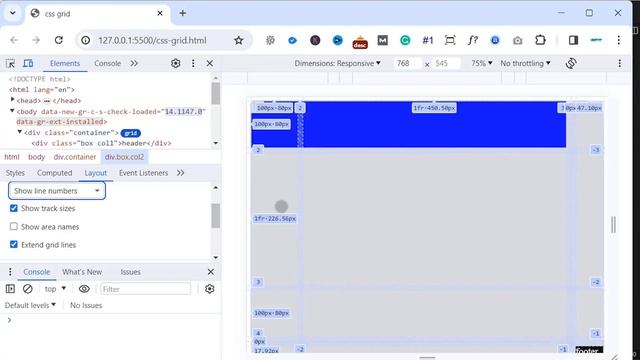
Task: Click the browser forward arrow
Action: (x=36, y=40)
